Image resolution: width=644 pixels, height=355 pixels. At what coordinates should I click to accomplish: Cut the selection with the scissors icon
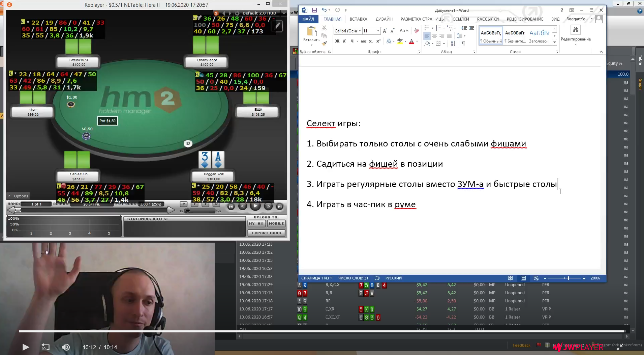coord(324,28)
